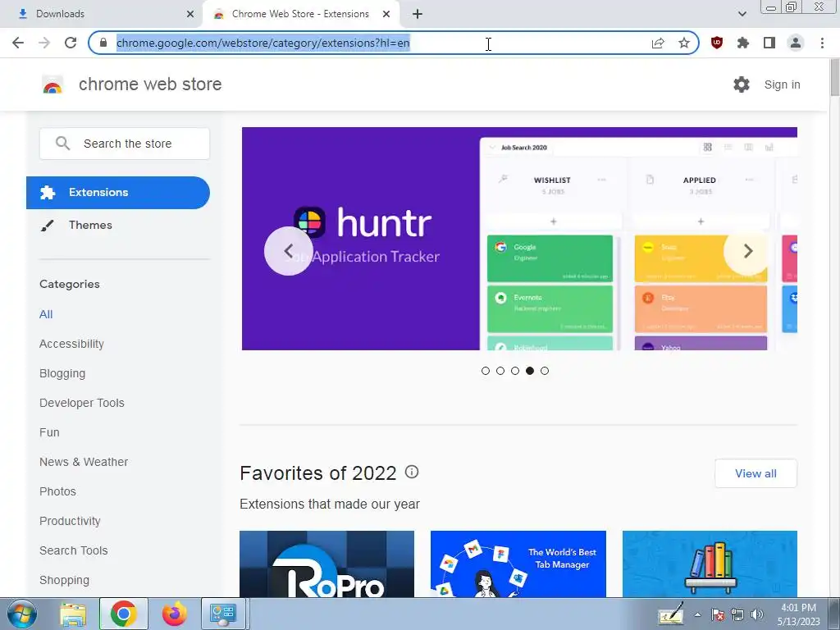Click the address bar URL
The height and width of the screenshot is (630, 840).
(x=263, y=43)
